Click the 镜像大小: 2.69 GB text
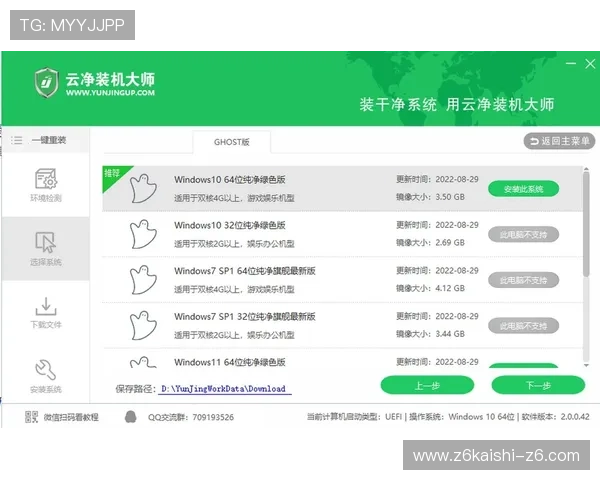Viewport: 600px width, 480px height. coord(430,243)
